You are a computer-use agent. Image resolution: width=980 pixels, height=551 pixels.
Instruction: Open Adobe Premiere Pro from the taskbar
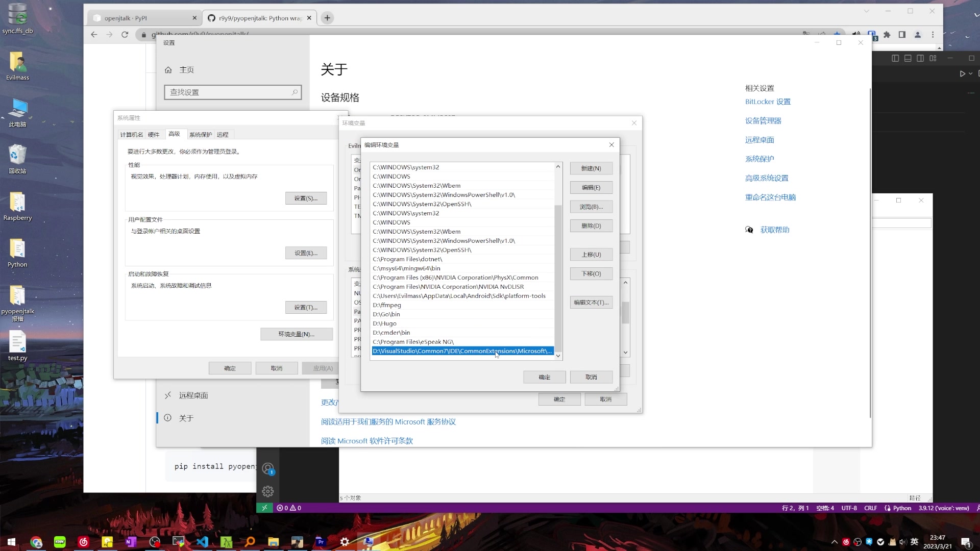321,542
